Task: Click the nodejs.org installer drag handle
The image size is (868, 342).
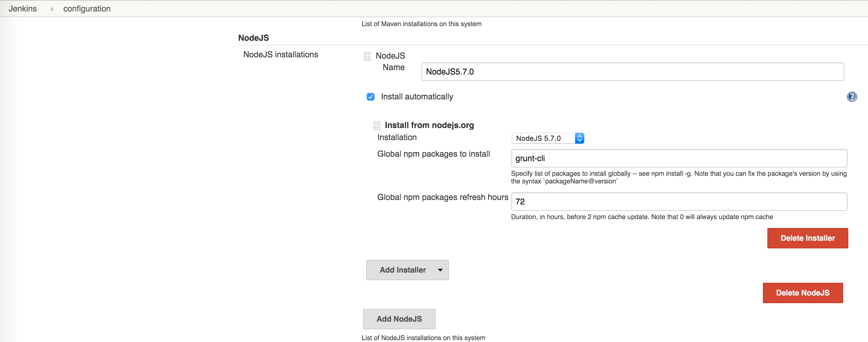Action: pyautogui.click(x=376, y=125)
